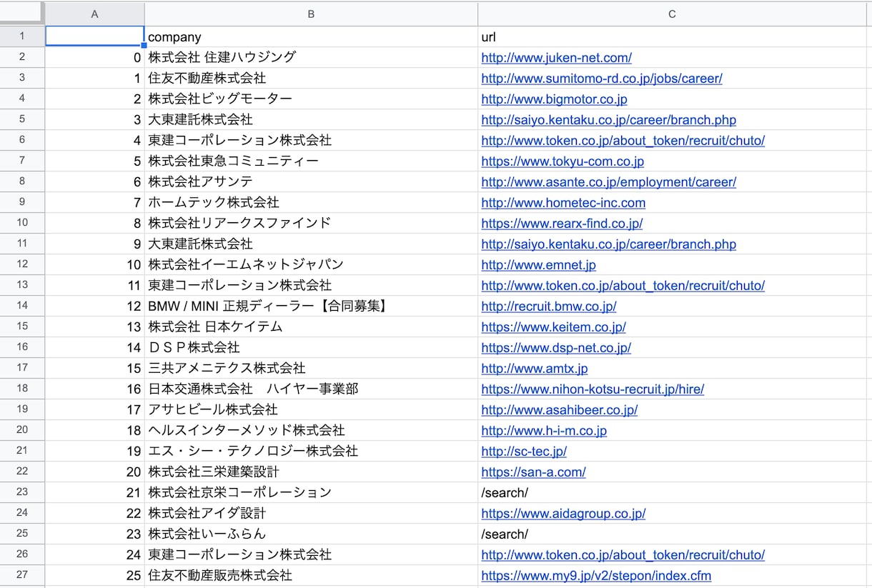Image resolution: width=872 pixels, height=588 pixels.
Task: Open the dsp-net.co.jp link
Action: (556, 348)
